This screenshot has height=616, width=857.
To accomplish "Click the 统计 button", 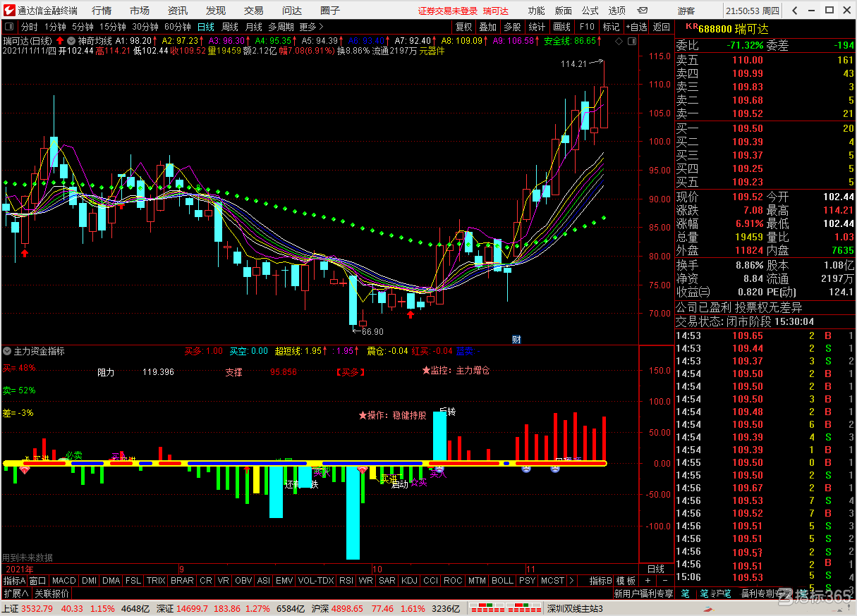I will tap(537, 27).
